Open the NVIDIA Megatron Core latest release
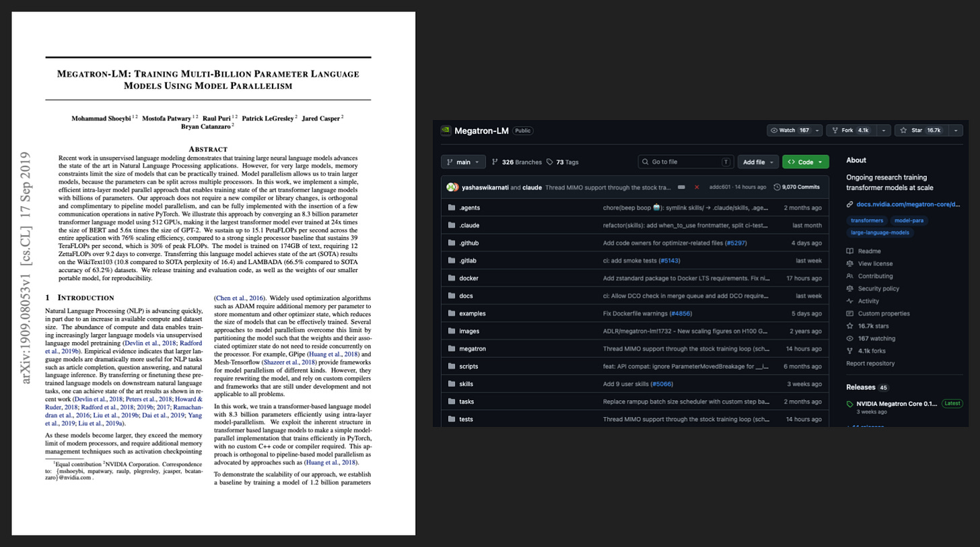 (x=897, y=404)
